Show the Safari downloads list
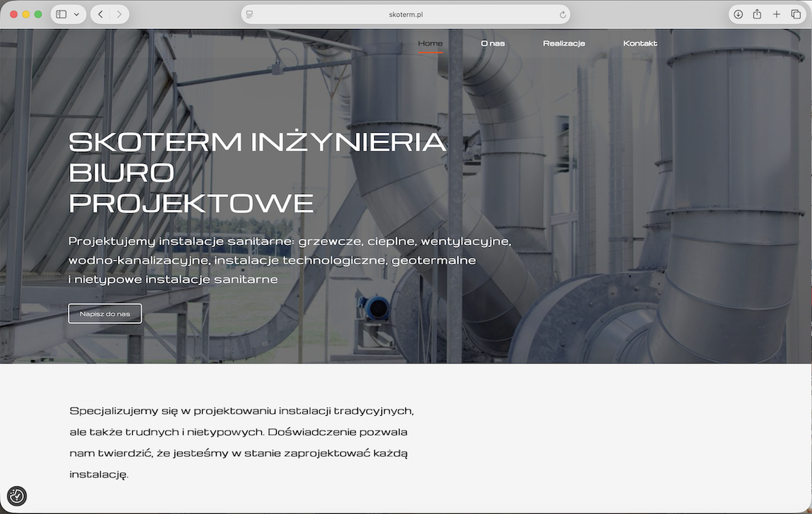Viewport: 812px width, 514px height. click(738, 14)
